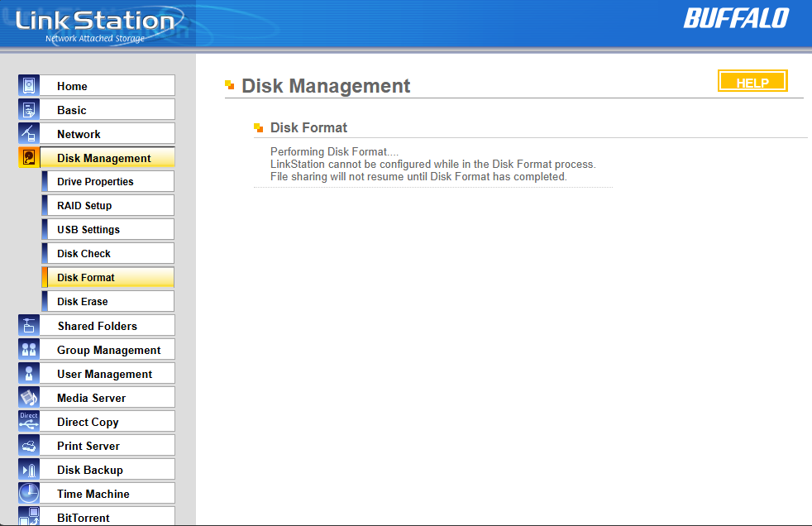Open Drive Properties submenu item
This screenshot has width=812, height=526.
[95, 182]
